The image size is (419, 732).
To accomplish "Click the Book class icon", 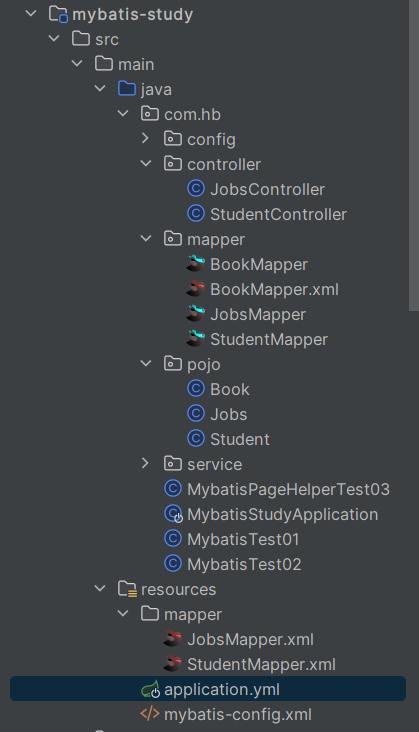I will [x=196, y=388].
